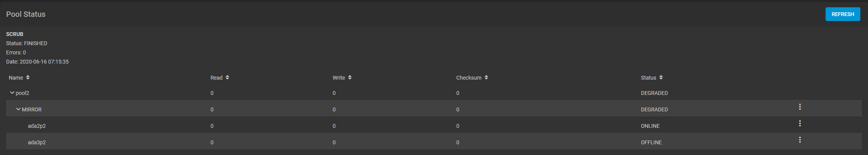Sort by Write column arrows

point(350,77)
